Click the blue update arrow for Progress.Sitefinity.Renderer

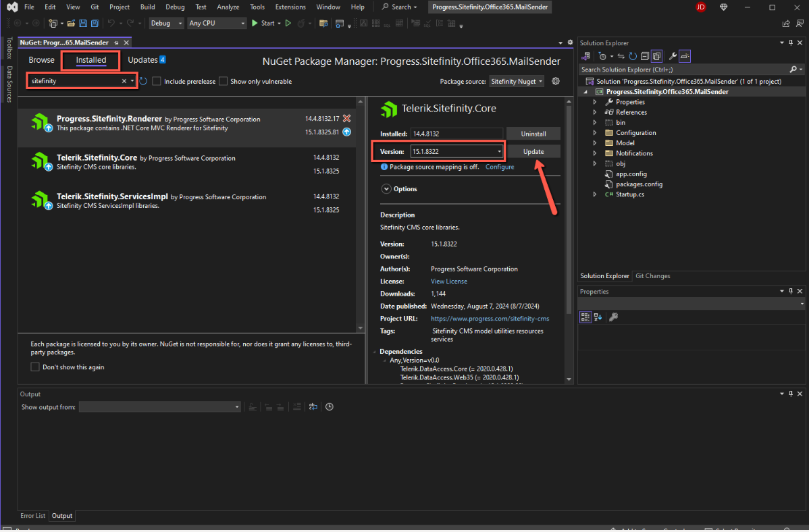(x=346, y=132)
